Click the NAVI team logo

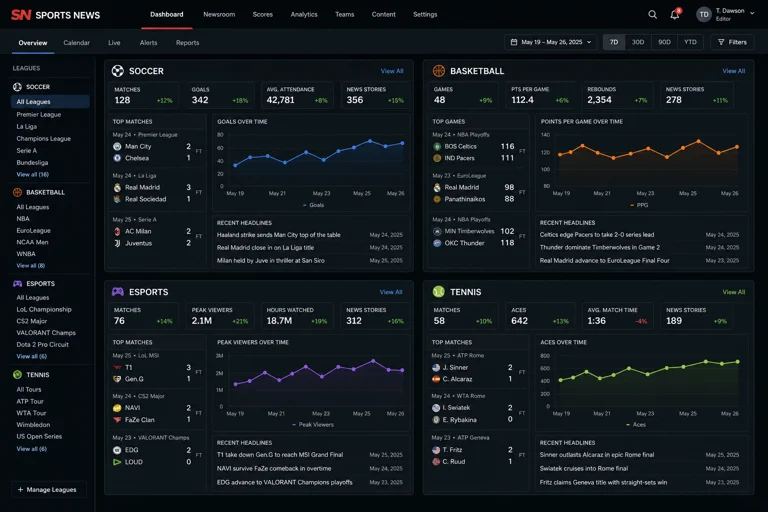pos(117,408)
